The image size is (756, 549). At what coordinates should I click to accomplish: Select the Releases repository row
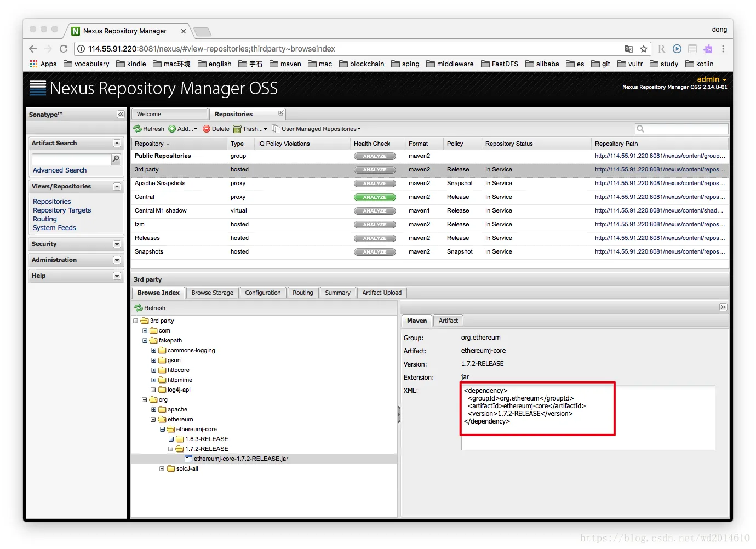pyautogui.click(x=430, y=238)
